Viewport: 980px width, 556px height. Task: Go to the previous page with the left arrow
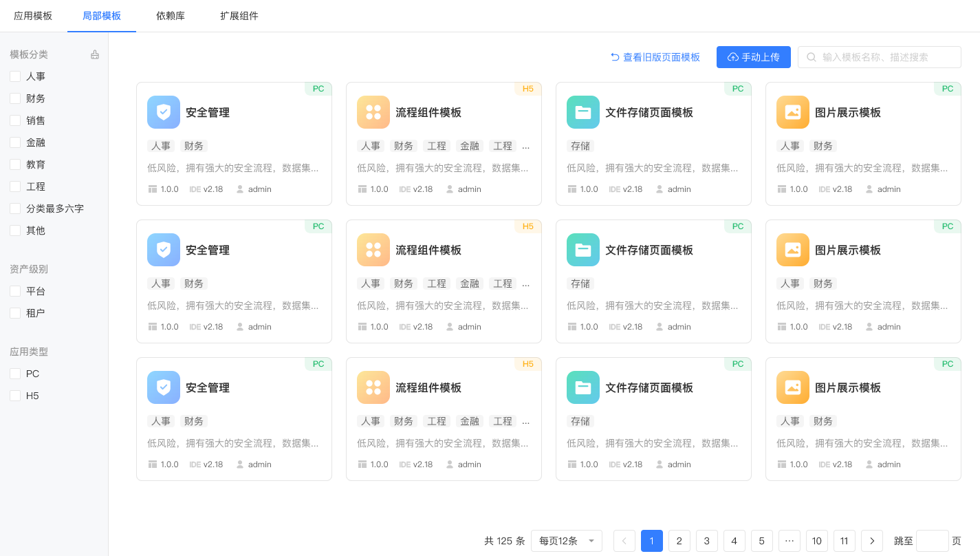[624, 541]
